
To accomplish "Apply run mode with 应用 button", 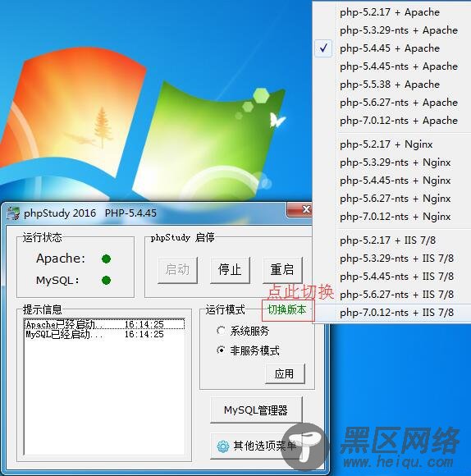I will click(285, 373).
